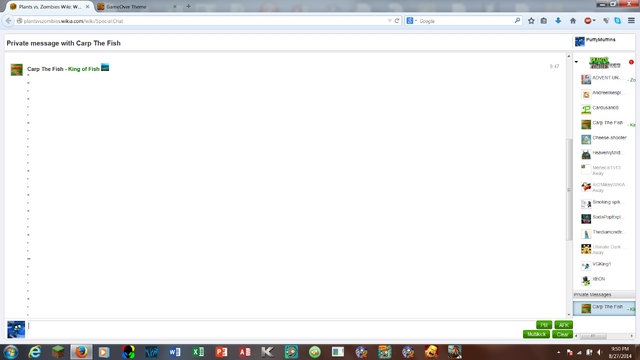Viewport: 640px width, 360px height.
Task: Open the Plants vs. Zombies taskbar icon
Action: tap(291, 352)
